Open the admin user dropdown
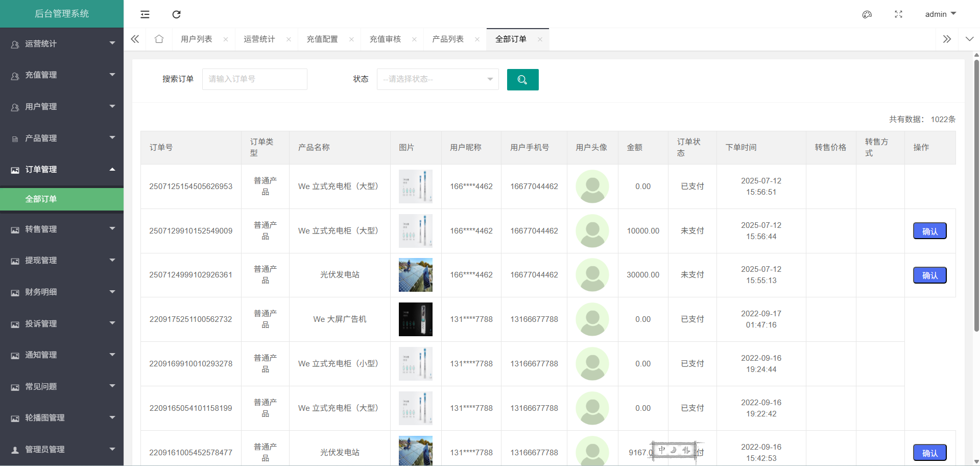Viewport: 980px width, 466px height. click(x=940, y=14)
